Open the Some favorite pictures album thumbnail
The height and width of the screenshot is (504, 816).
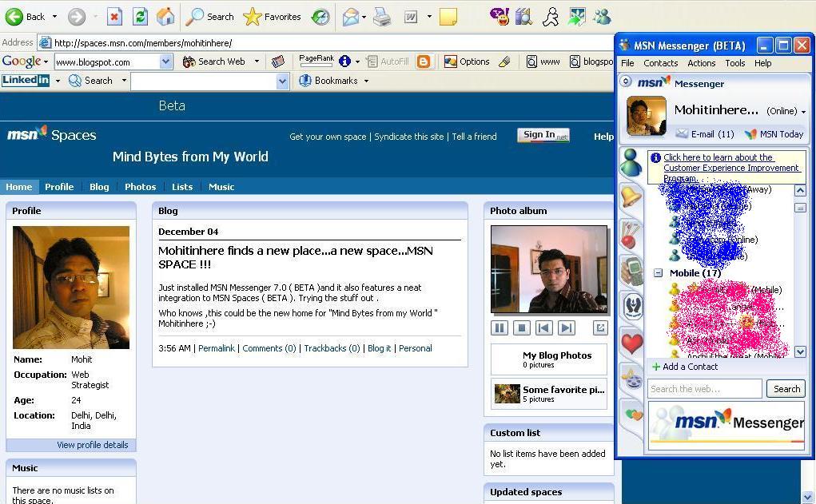click(508, 394)
